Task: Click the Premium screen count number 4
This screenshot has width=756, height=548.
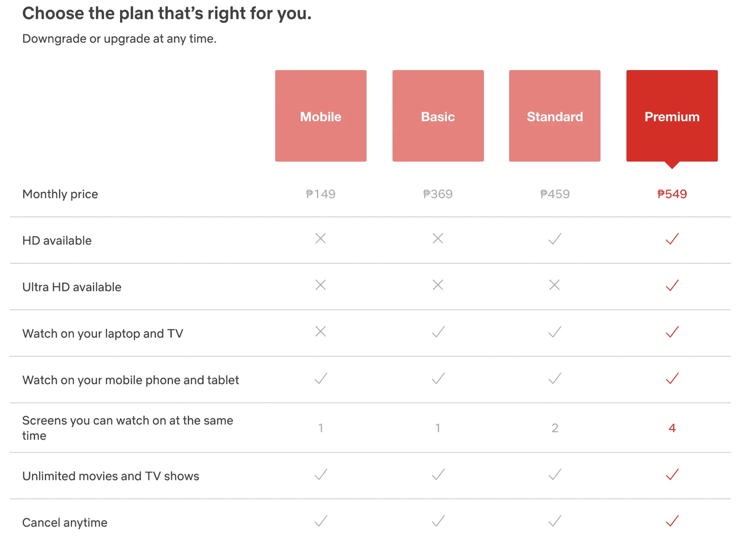Action: coord(672,428)
